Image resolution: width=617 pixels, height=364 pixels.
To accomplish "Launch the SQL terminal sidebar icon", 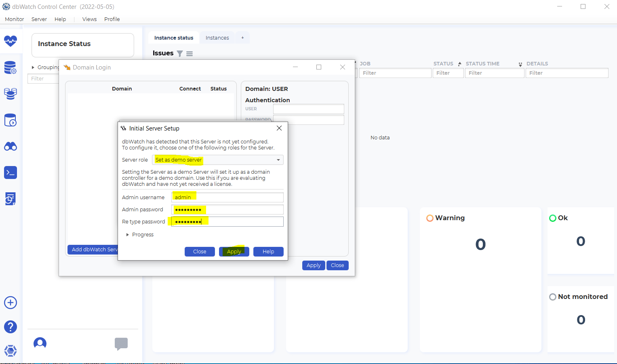I will click(x=11, y=172).
